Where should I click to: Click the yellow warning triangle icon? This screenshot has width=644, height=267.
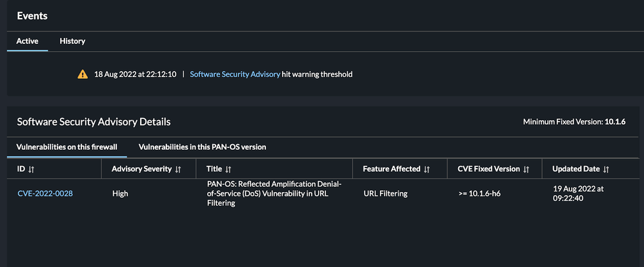83,74
